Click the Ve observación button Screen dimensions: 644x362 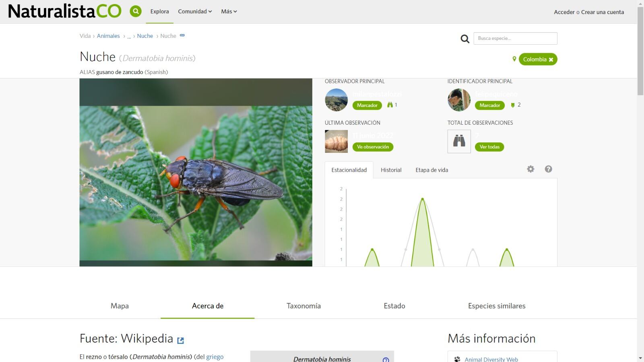pos(373,147)
